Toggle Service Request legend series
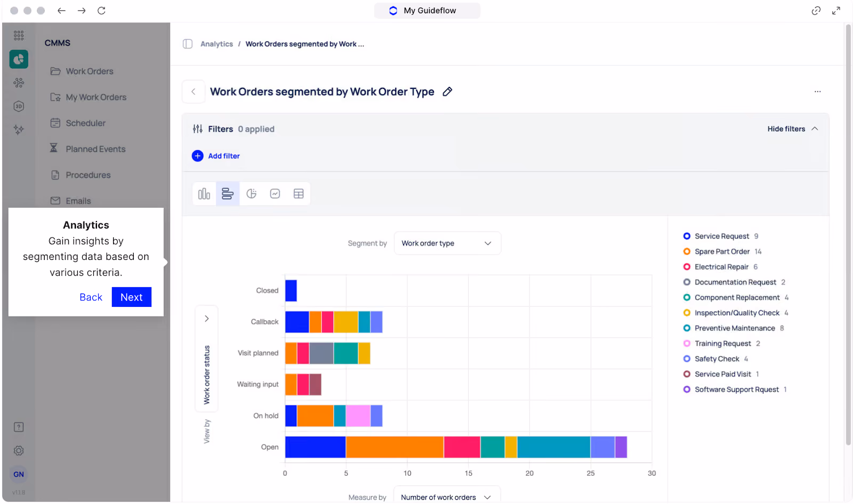Image resolution: width=853 pixels, height=504 pixels. [720, 236]
